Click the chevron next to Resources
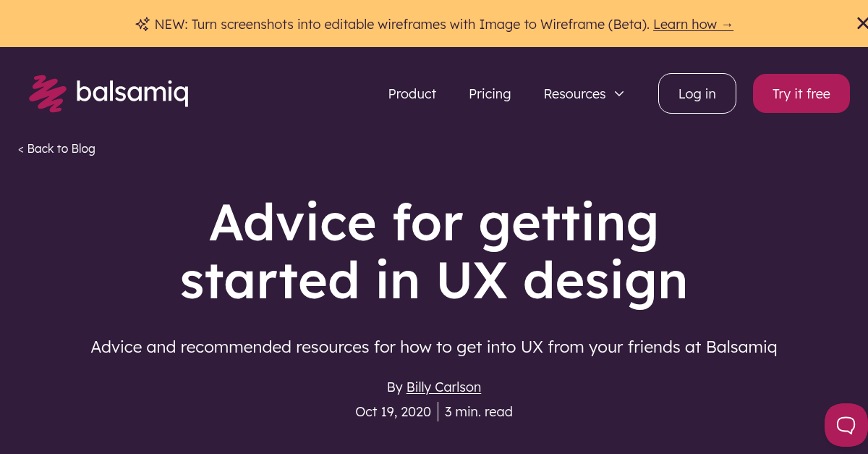Viewport: 868px width, 454px height. pyautogui.click(x=619, y=93)
